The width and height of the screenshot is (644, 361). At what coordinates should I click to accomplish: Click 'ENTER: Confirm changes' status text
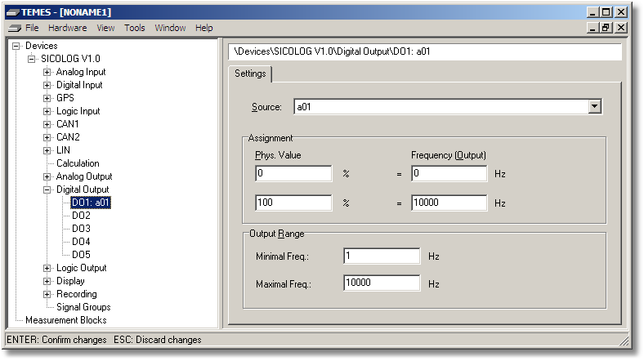[x=56, y=340]
